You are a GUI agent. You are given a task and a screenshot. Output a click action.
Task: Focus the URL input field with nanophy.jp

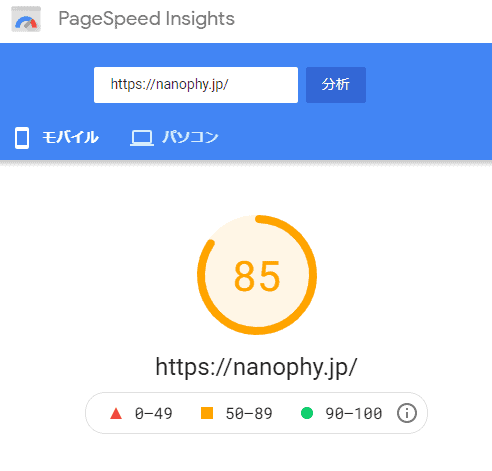[196, 85]
